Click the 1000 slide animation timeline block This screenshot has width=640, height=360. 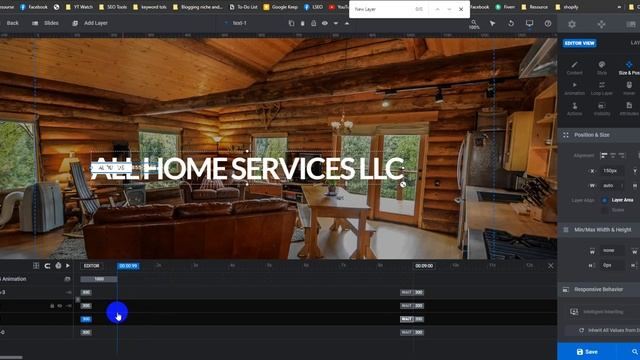coord(99,279)
